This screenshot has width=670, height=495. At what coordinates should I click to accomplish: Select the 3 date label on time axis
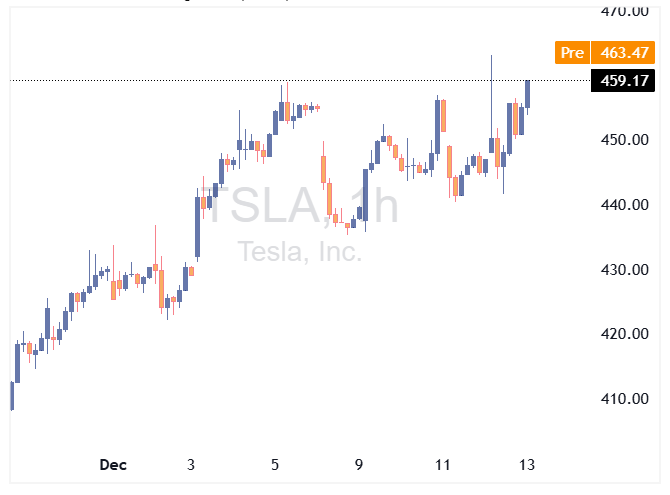point(191,465)
